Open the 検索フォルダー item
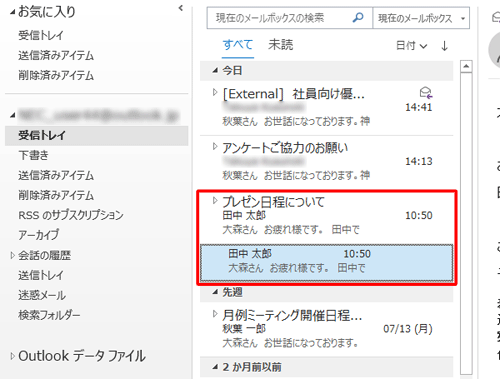This screenshot has width=500, height=379. click(49, 315)
